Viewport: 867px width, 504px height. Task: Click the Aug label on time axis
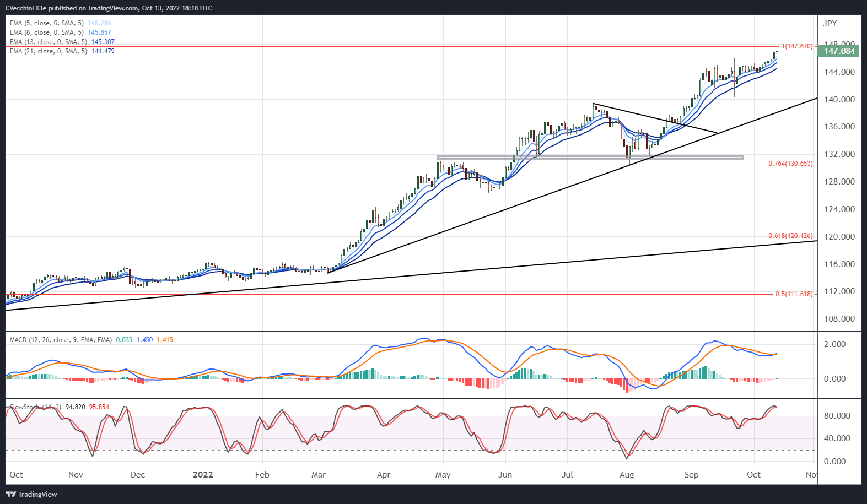coord(627,475)
